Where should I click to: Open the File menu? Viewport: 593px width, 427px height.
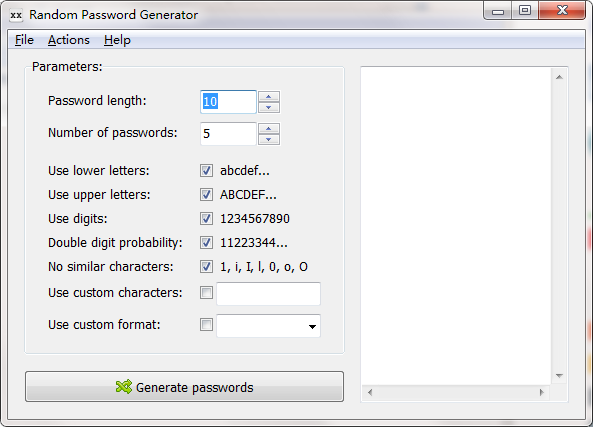(x=24, y=40)
